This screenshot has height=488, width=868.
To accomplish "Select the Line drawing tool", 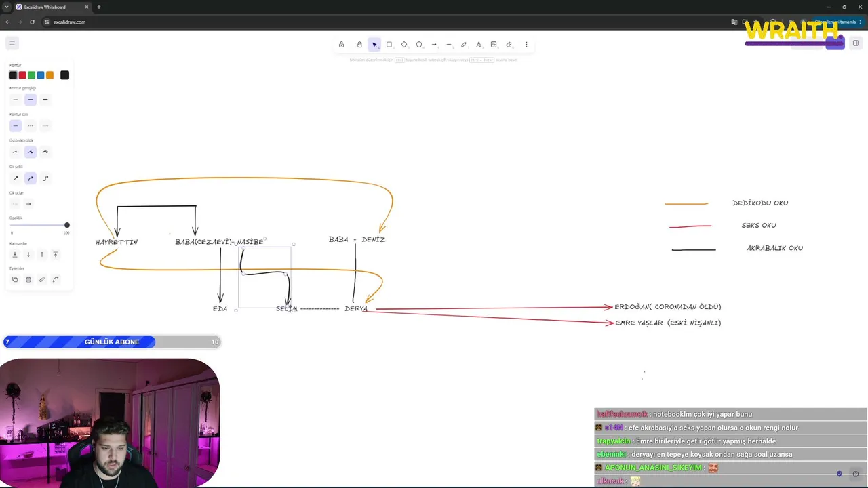I will [449, 45].
